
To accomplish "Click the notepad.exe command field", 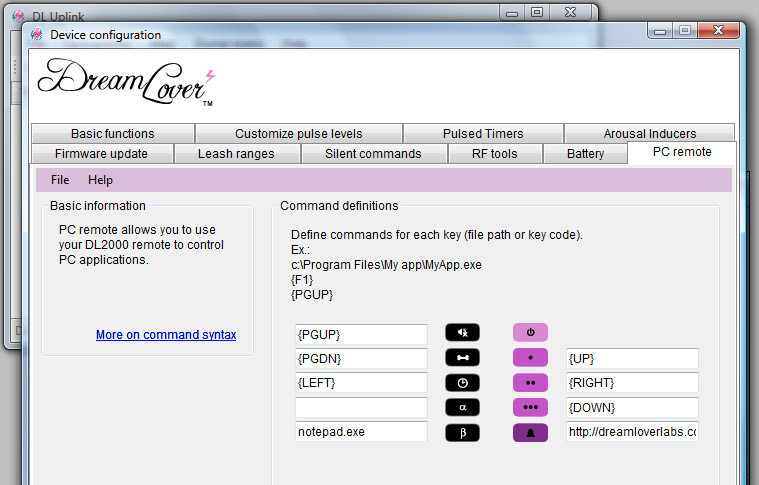I will (361, 432).
